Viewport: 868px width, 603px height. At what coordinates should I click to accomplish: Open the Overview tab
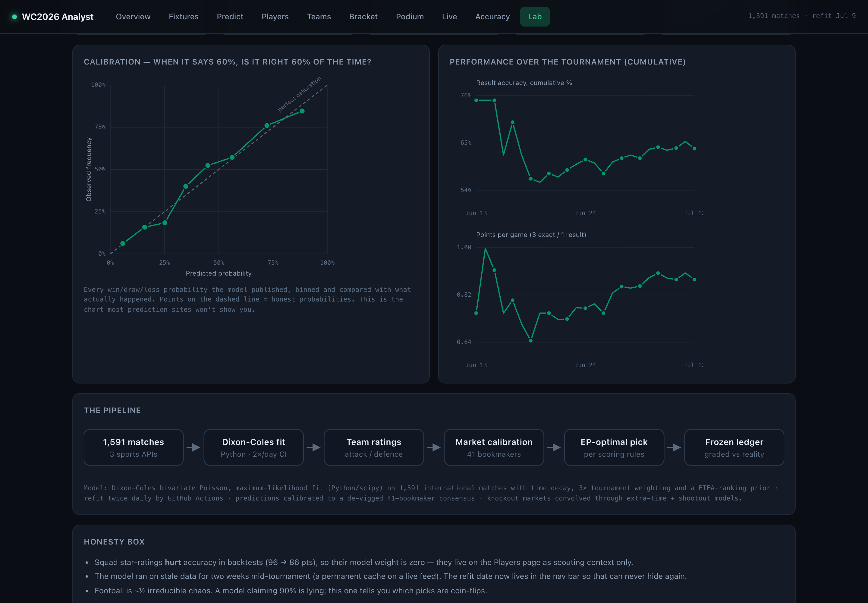point(133,17)
